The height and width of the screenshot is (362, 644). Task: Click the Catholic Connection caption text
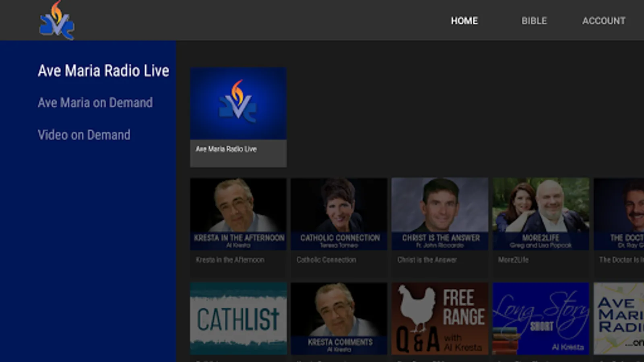326,260
